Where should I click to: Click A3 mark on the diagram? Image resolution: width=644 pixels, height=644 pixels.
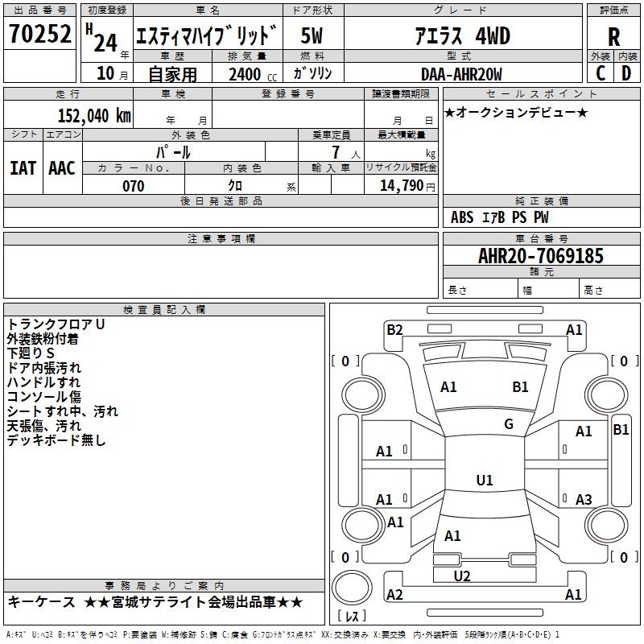pos(584,499)
